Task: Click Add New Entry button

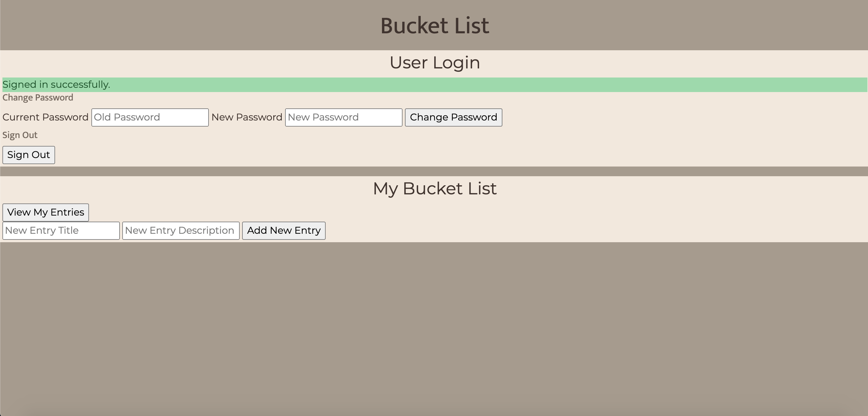Action: point(283,231)
